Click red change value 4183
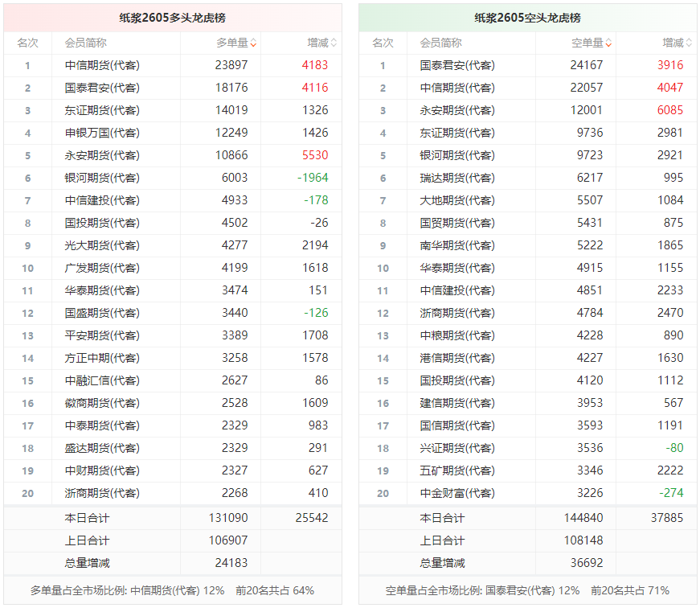Screen dimensions: 700x608 [x=315, y=65]
